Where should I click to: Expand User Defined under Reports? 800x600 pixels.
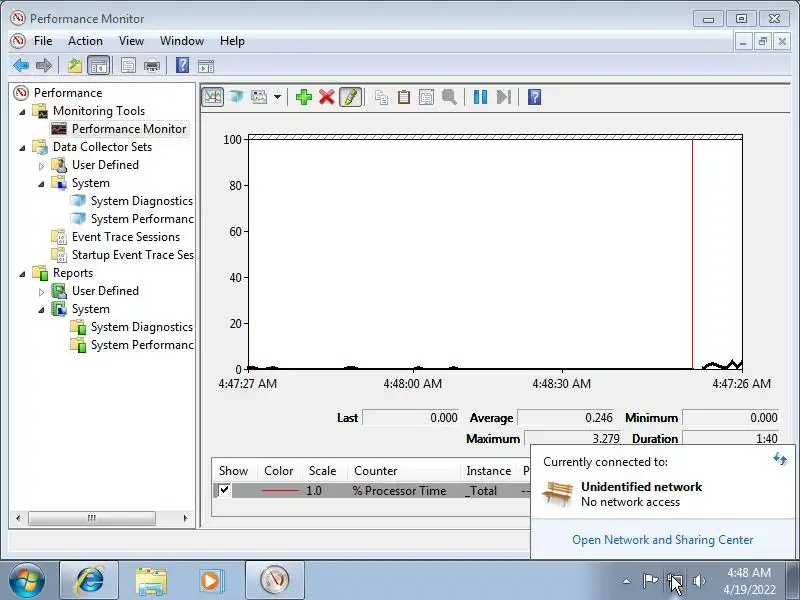41,292
